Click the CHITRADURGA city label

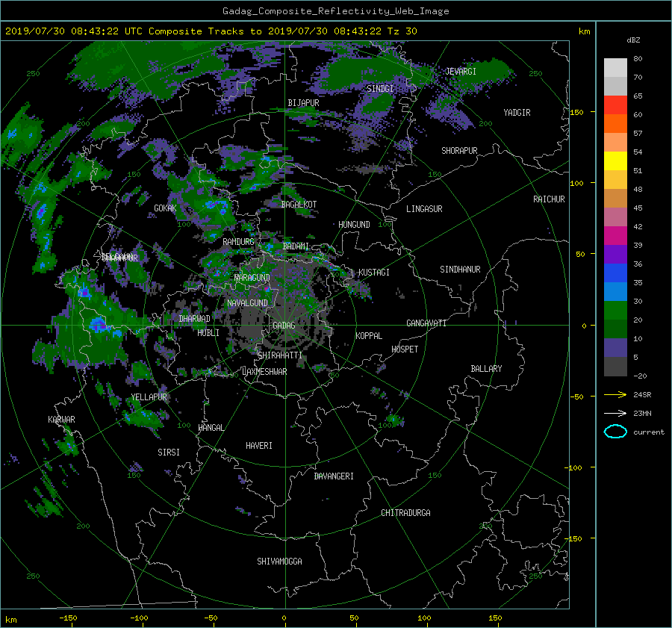coord(406,513)
